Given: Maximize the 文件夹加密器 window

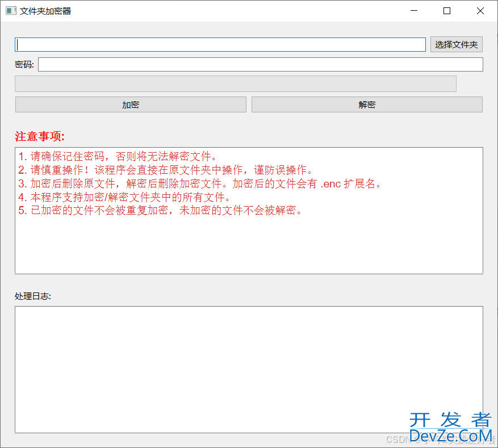Looking at the screenshot, I should [447, 11].
